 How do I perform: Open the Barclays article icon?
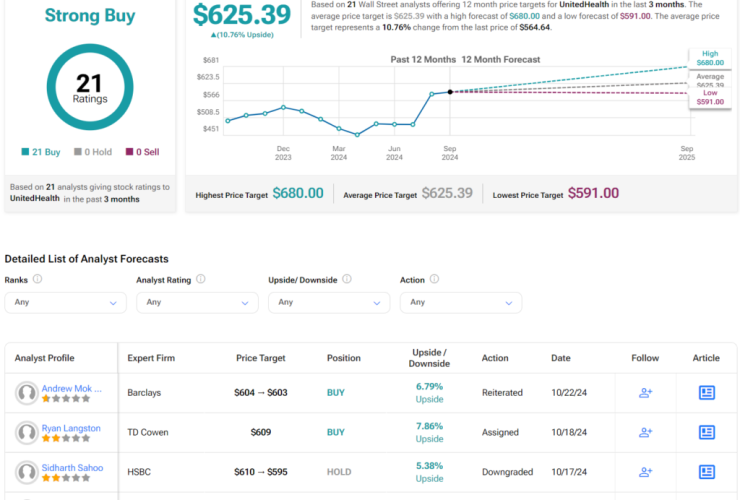pyautogui.click(x=706, y=392)
